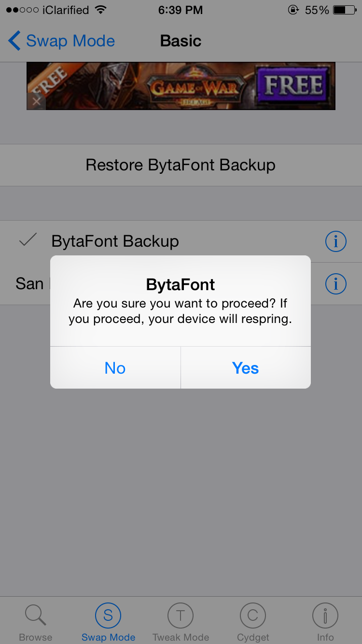Select the checked BytaFont Backup row
The width and height of the screenshot is (362, 644).
coord(115,241)
